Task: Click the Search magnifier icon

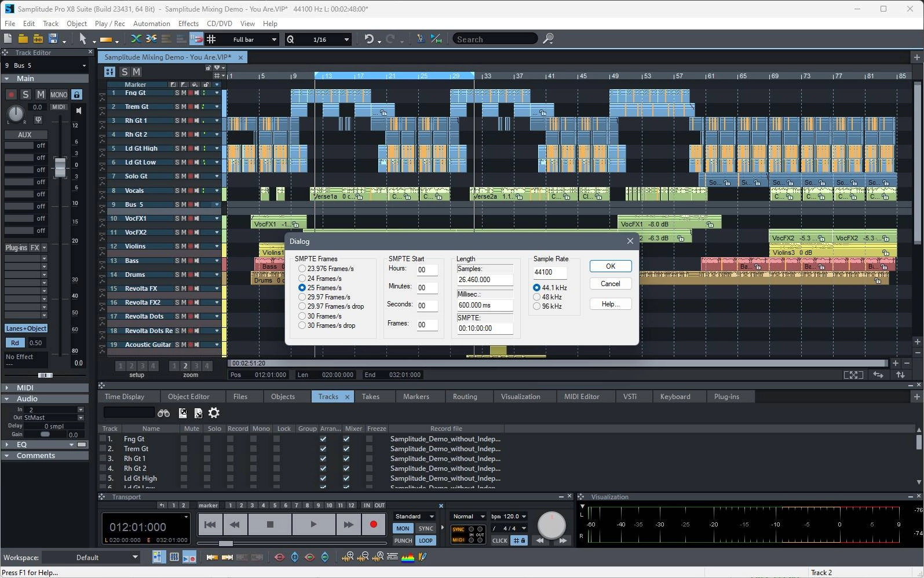Action: tap(548, 39)
